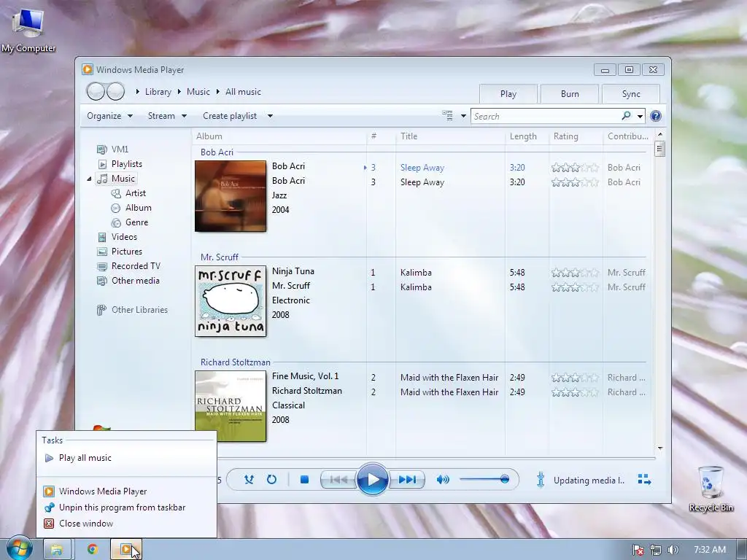This screenshot has width=747, height=560.
Task: Click the Forward navigation button
Action: 115,91
